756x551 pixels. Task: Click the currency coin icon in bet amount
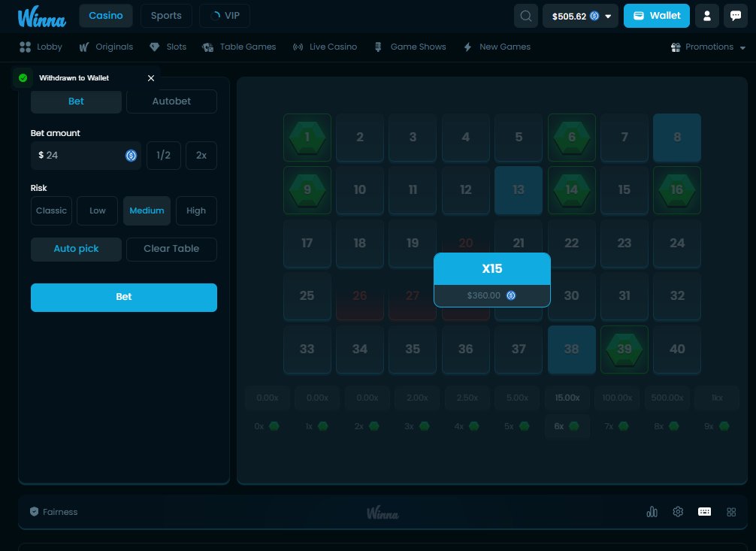(x=131, y=156)
